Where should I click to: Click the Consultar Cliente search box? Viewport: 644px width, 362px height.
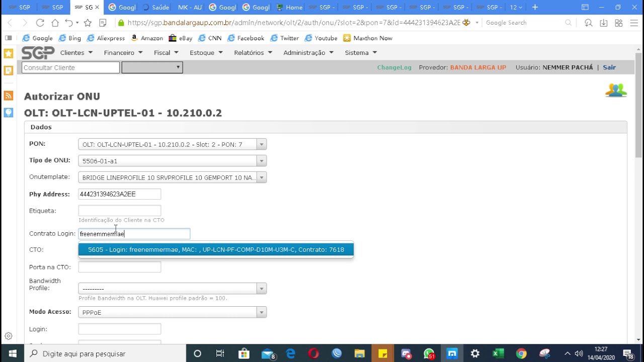point(70,67)
